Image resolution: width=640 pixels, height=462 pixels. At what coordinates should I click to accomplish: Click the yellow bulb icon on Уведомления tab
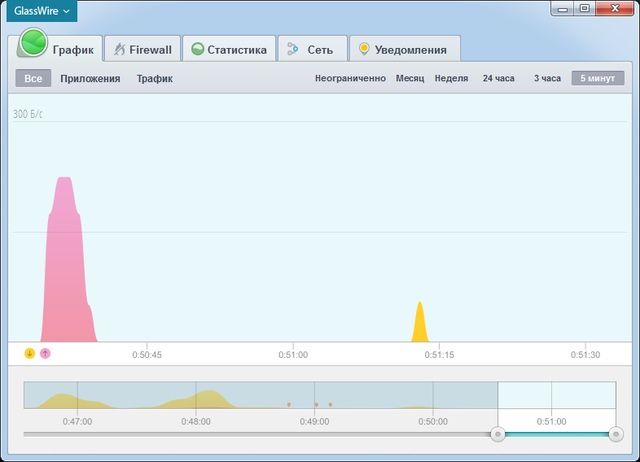(364, 49)
